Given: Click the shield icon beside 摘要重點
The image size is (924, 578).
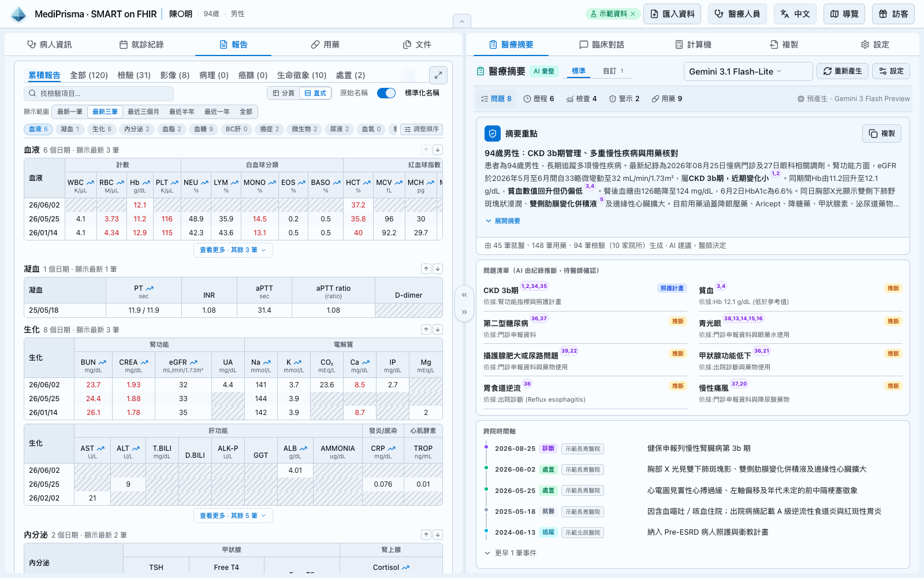Looking at the screenshot, I should coord(493,134).
